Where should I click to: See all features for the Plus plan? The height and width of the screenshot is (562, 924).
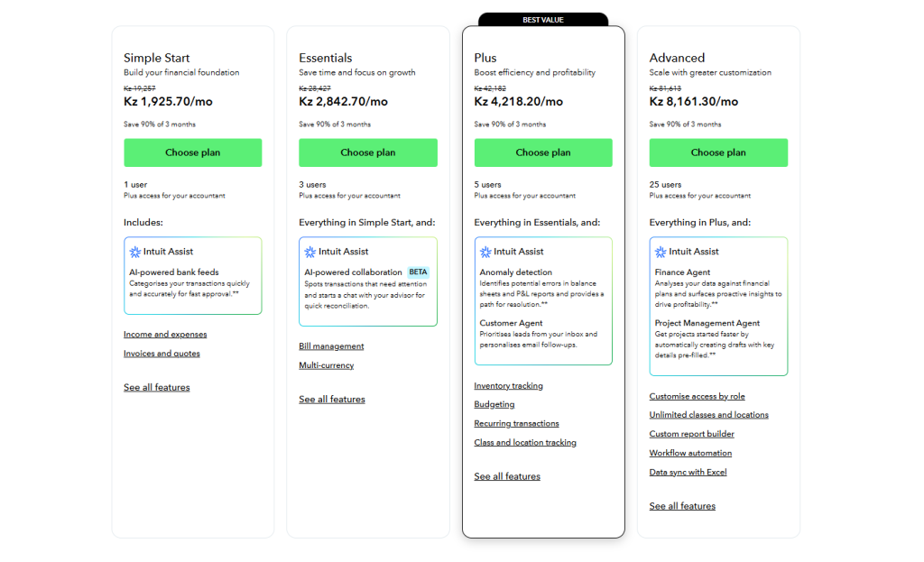click(x=507, y=476)
